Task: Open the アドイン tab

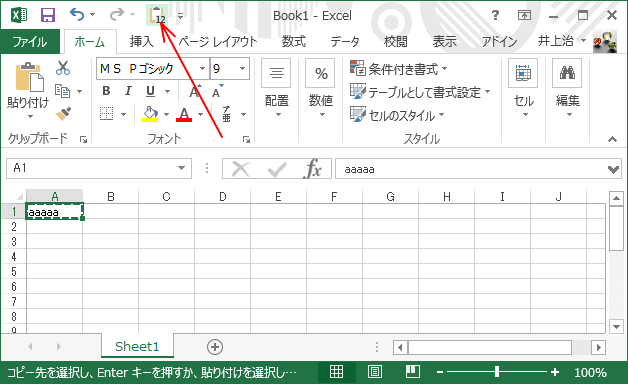Action: [x=499, y=41]
